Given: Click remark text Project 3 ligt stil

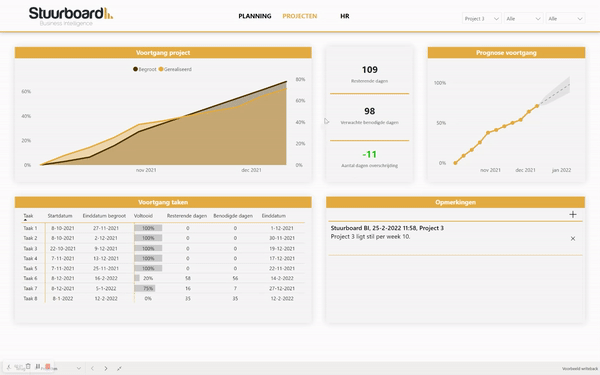Looking at the screenshot, I should pyautogui.click(x=370, y=237).
